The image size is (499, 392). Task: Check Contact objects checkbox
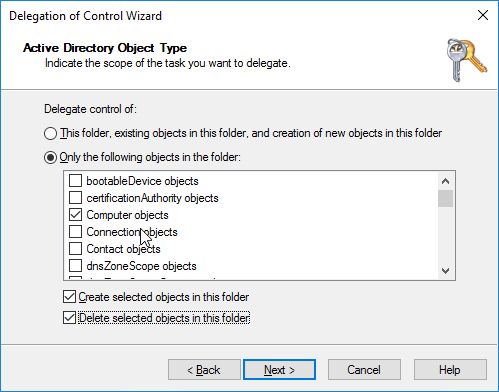[75, 249]
